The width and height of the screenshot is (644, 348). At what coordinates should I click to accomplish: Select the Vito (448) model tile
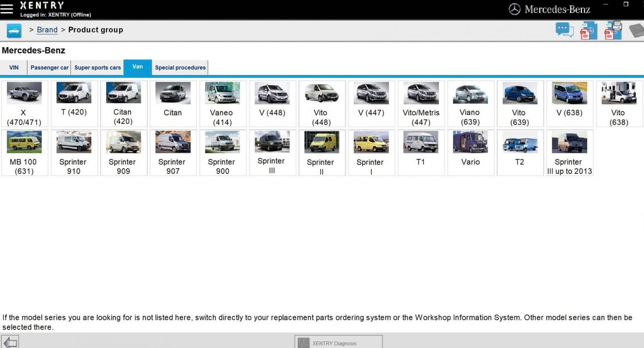[322, 104]
